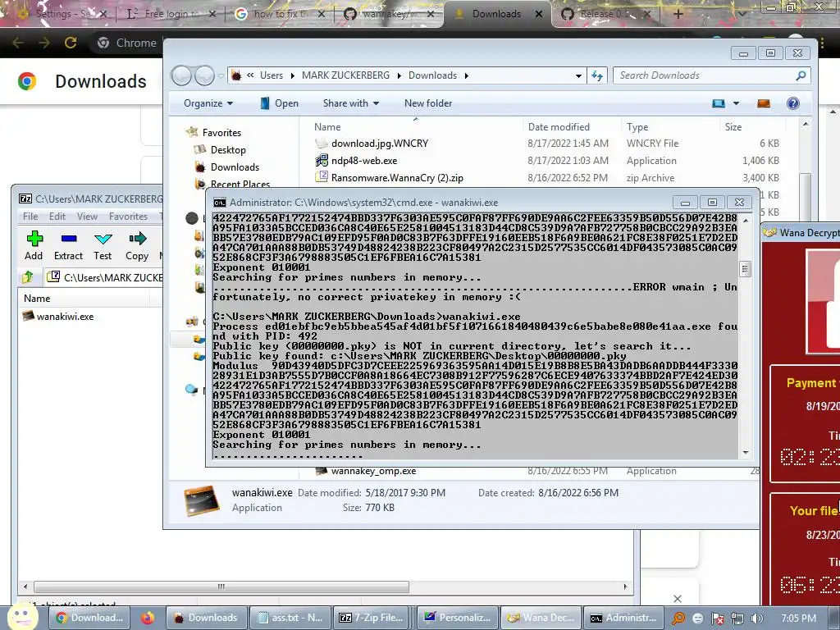The height and width of the screenshot is (630, 840).
Task: Select the wannakey_omp.exe file
Action: point(373,471)
